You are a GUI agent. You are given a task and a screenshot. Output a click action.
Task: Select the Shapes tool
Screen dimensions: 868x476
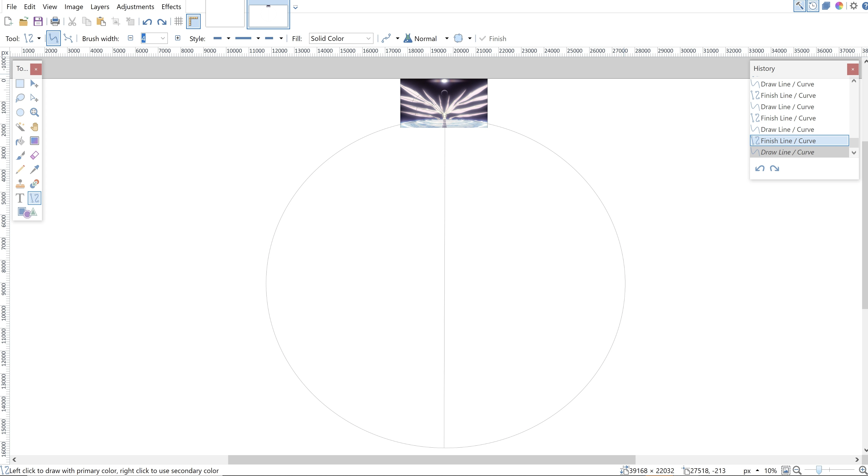click(x=27, y=213)
